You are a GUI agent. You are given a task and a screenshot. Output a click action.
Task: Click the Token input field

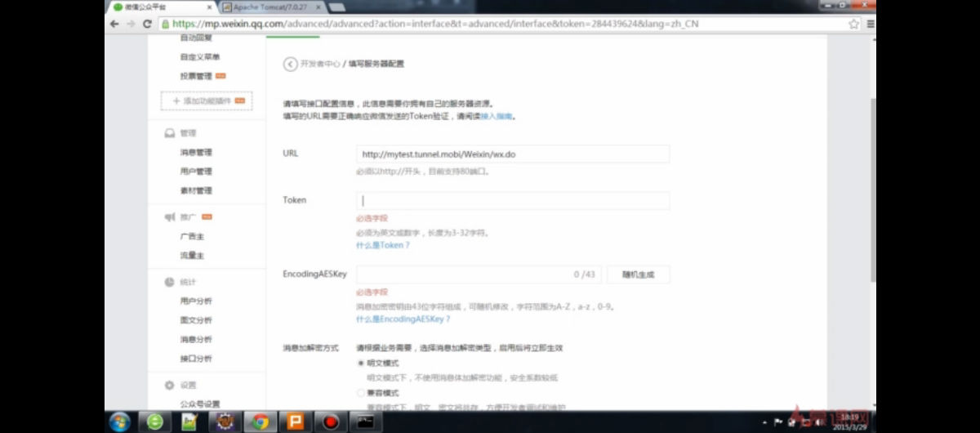click(x=513, y=200)
